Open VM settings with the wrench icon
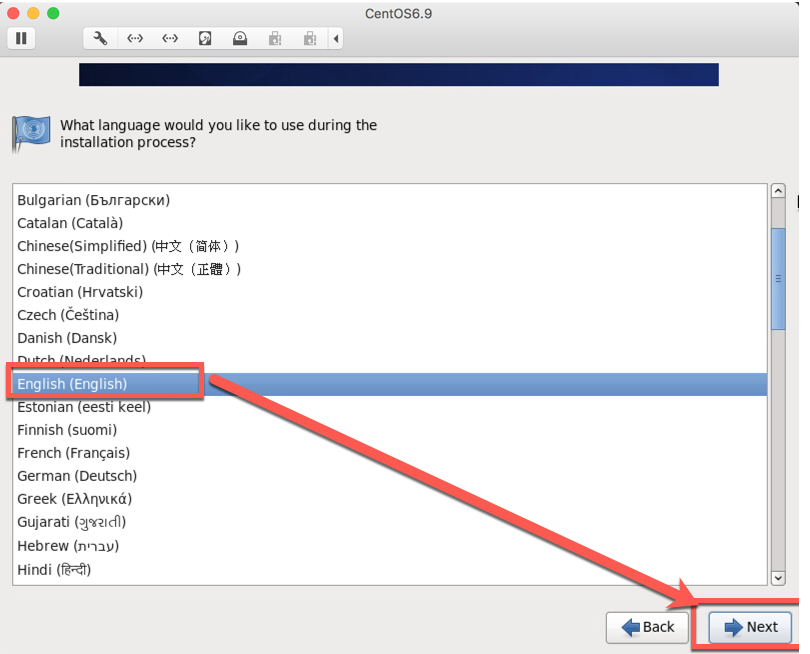The width and height of the screenshot is (810, 654). pyautogui.click(x=98, y=38)
